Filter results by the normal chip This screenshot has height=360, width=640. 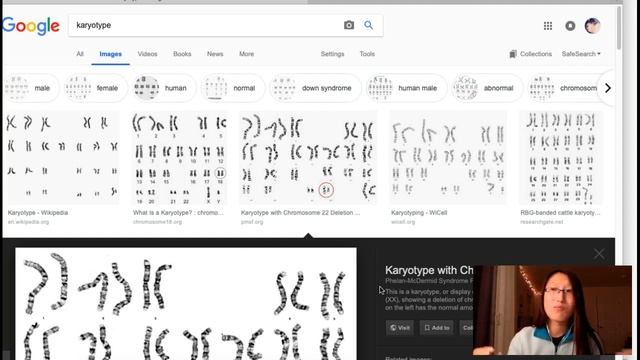point(233,88)
